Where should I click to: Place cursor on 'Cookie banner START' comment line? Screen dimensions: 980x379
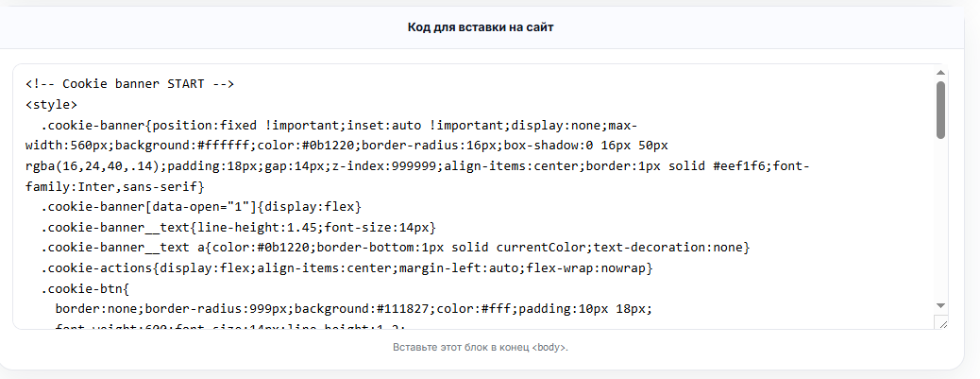pos(129,84)
